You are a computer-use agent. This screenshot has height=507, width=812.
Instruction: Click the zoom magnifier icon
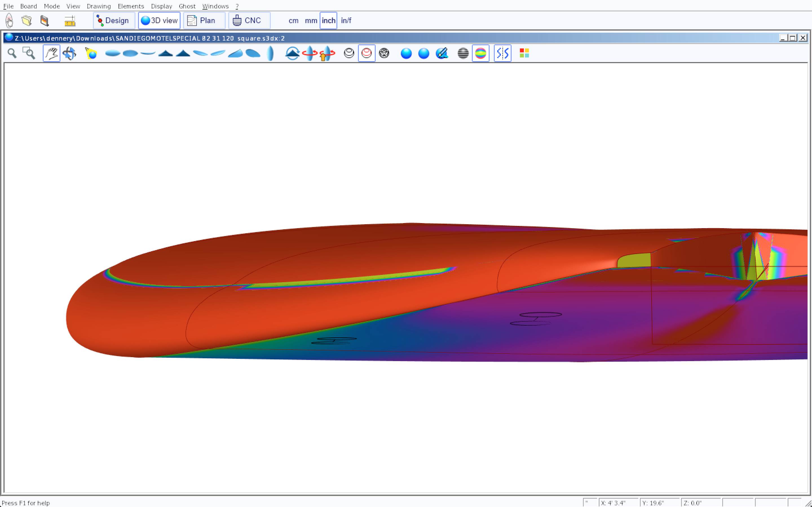click(x=12, y=53)
